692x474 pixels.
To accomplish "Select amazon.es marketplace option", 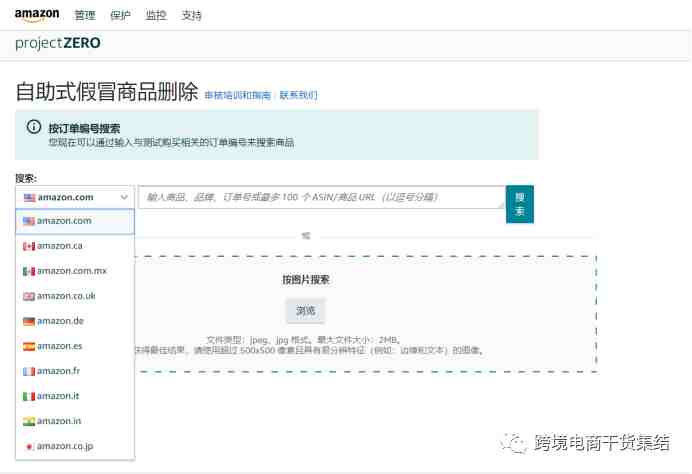I will [x=75, y=346].
